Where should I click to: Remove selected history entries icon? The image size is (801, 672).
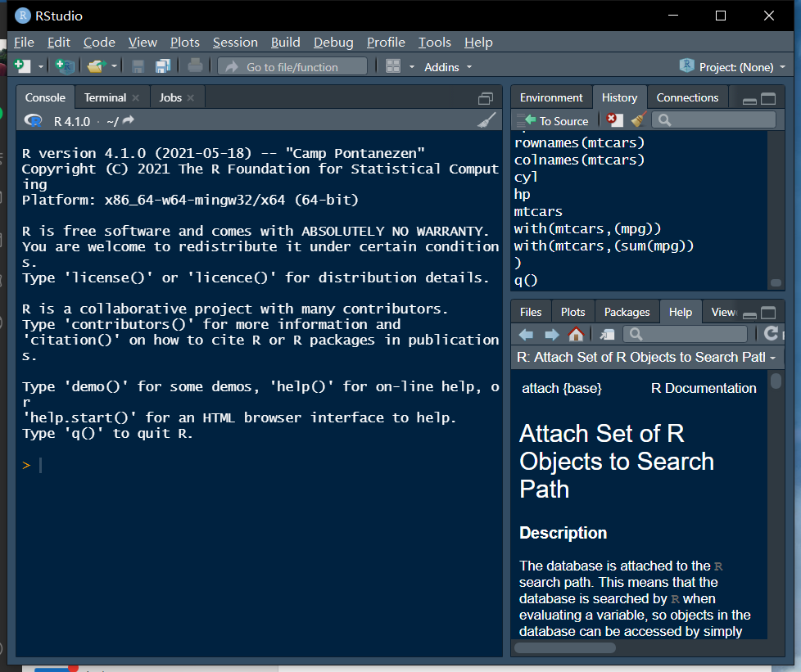tap(613, 120)
